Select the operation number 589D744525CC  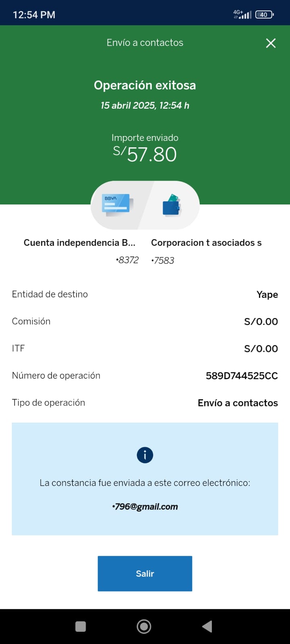[242, 376]
